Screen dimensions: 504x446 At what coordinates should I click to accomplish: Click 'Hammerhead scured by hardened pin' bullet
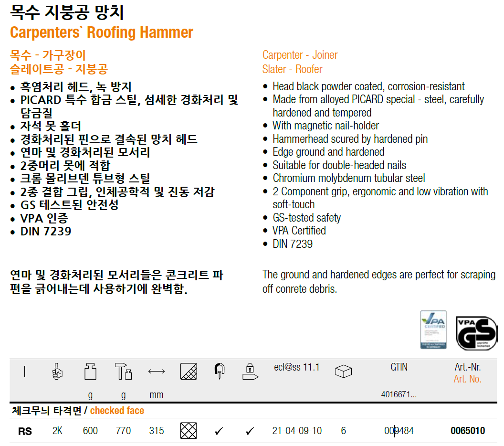click(x=350, y=139)
